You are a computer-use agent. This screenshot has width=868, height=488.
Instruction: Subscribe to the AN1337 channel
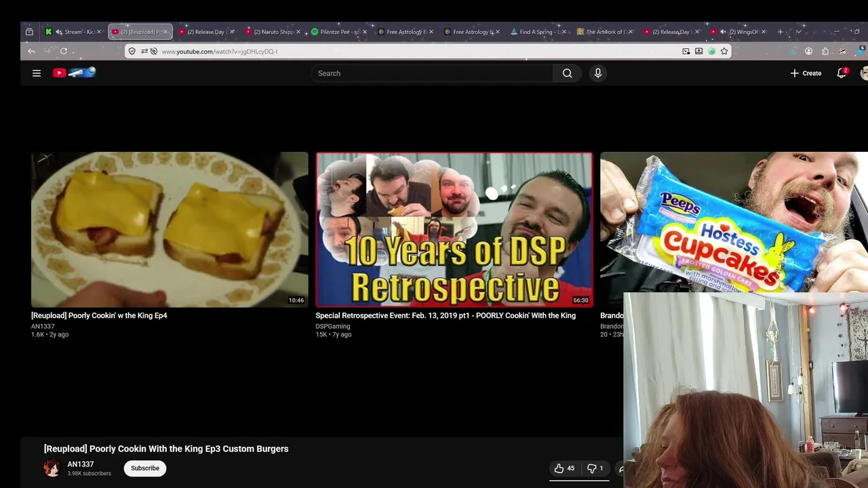pyautogui.click(x=145, y=468)
